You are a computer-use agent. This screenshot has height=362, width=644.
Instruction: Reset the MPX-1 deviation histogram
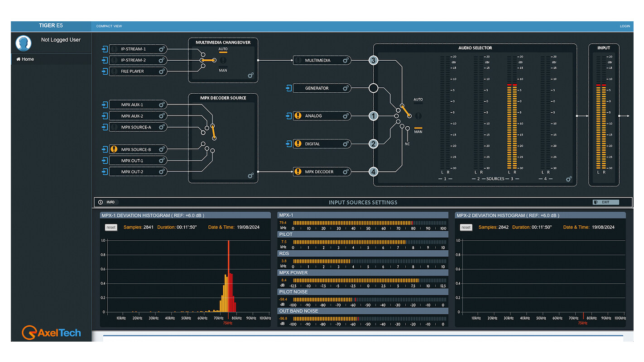(x=111, y=228)
